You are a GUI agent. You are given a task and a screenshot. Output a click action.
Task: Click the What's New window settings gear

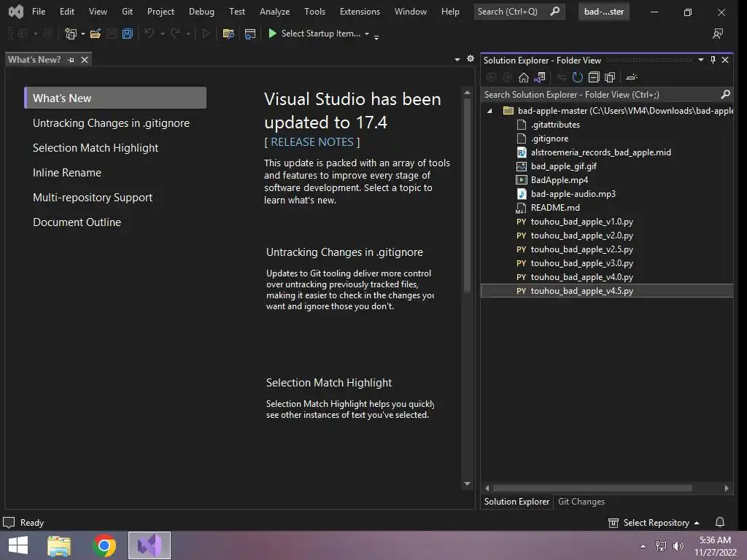point(471,58)
